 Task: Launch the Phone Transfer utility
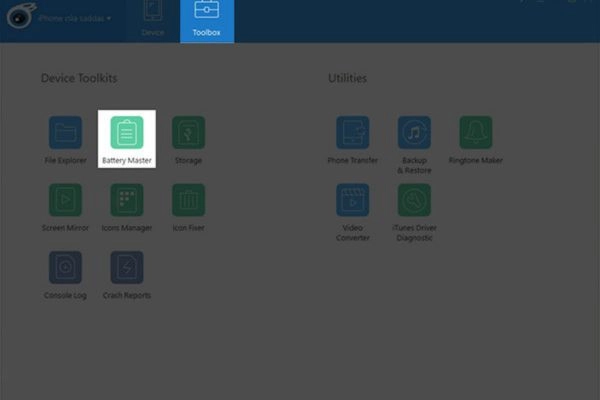[352, 132]
